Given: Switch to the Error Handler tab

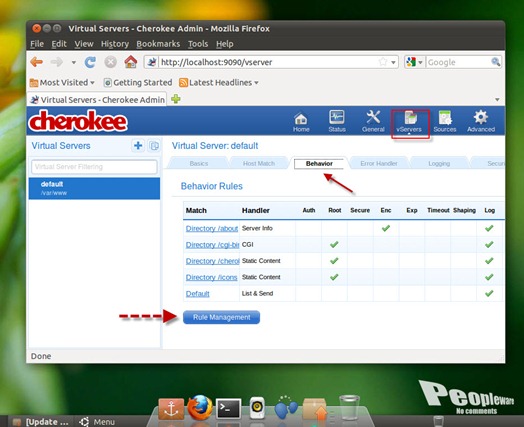Looking at the screenshot, I should coord(379,163).
